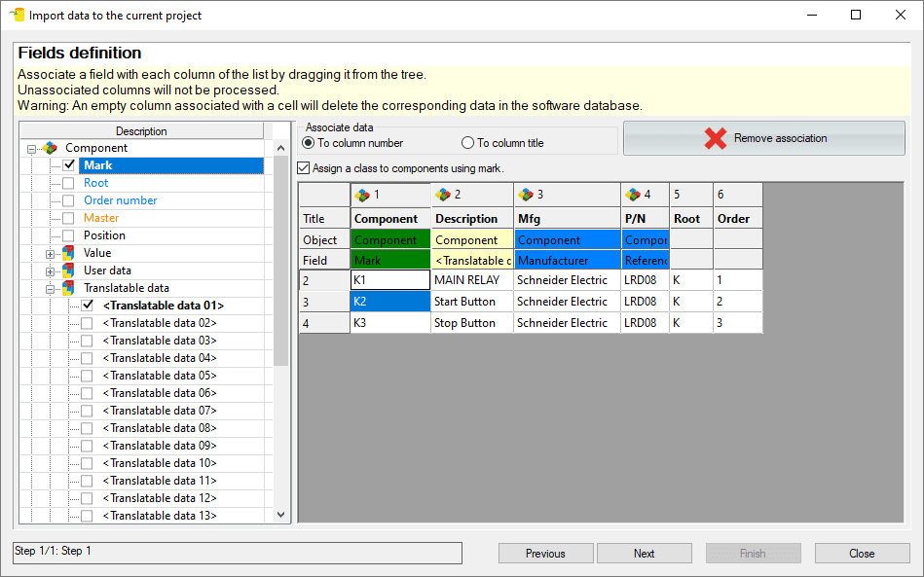This screenshot has width=924, height=577.
Task: Select the Master tree item
Action: 101,218
